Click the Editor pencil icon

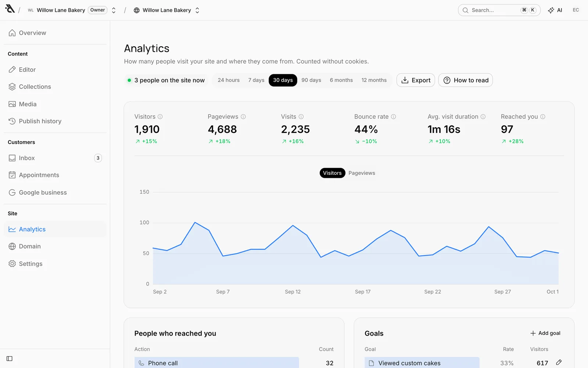[12, 70]
